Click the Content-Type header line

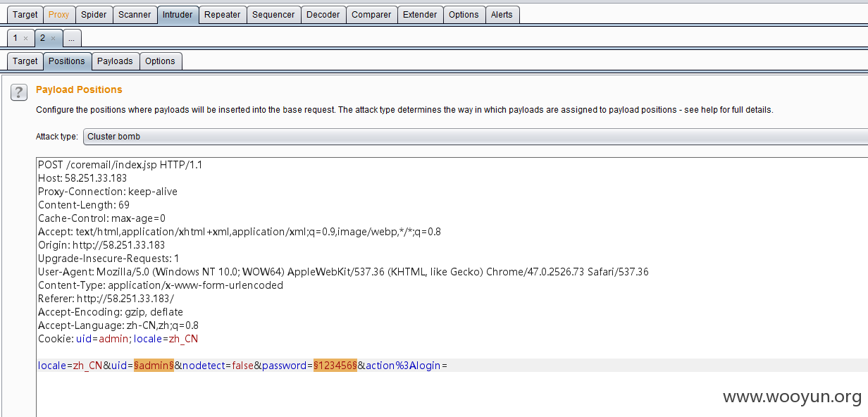(x=161, y=285)
